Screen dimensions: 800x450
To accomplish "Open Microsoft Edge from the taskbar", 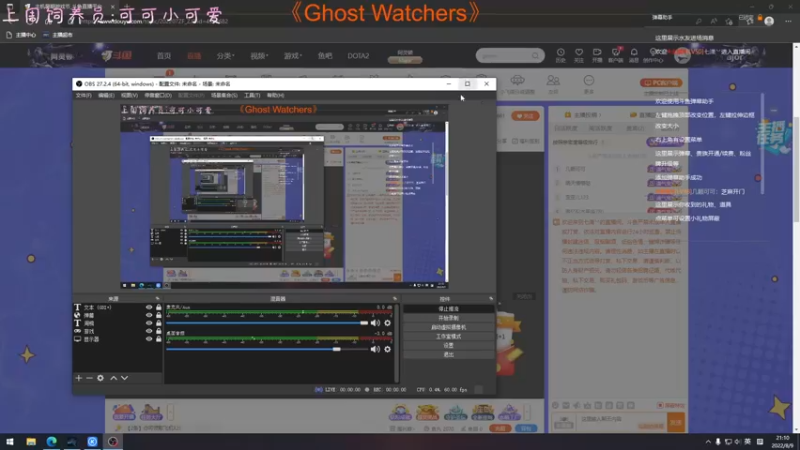I will point(52,441).
